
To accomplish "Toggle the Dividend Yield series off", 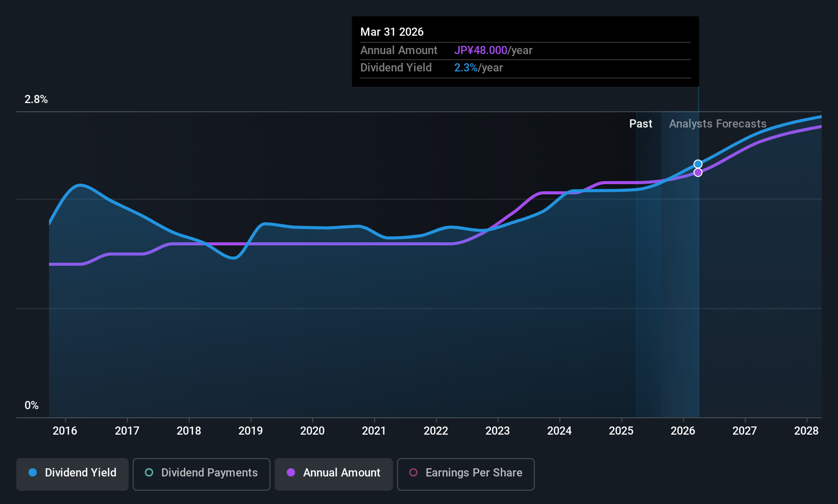I will click(72, 474).
